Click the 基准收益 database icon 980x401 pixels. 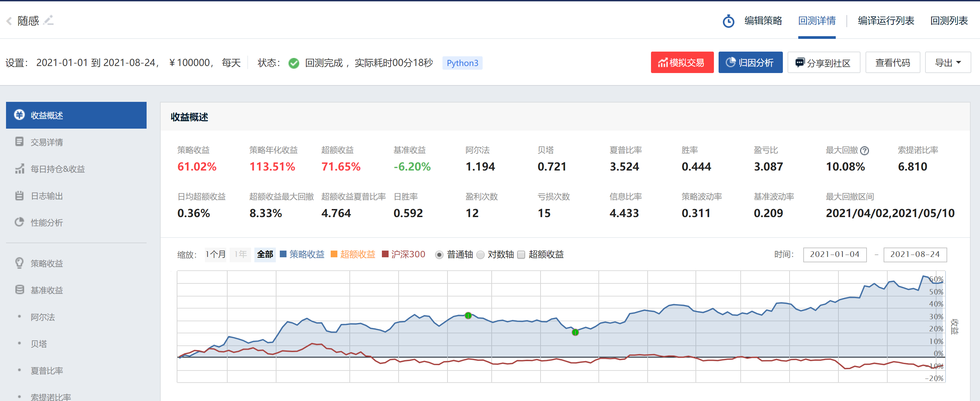19,290
